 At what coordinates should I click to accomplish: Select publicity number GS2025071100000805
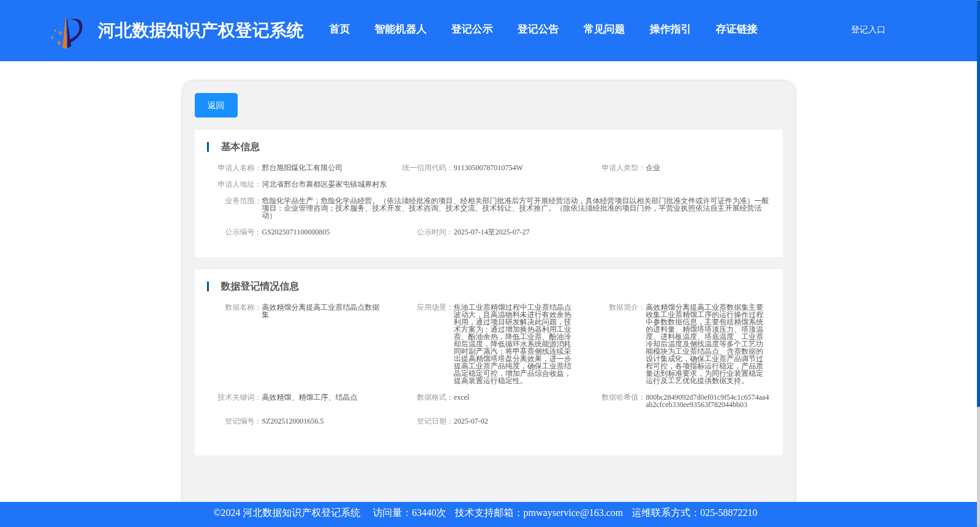[296, 232]
